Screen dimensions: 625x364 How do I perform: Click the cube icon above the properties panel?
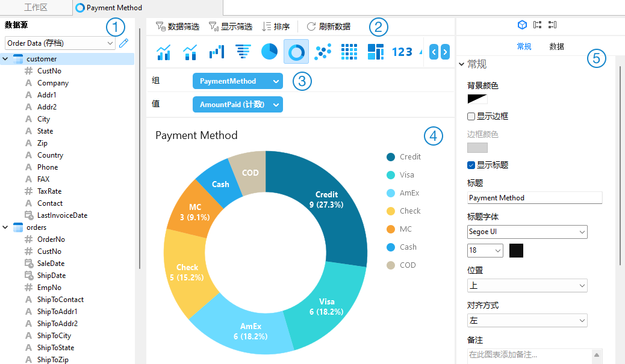(x=521, y=25)
